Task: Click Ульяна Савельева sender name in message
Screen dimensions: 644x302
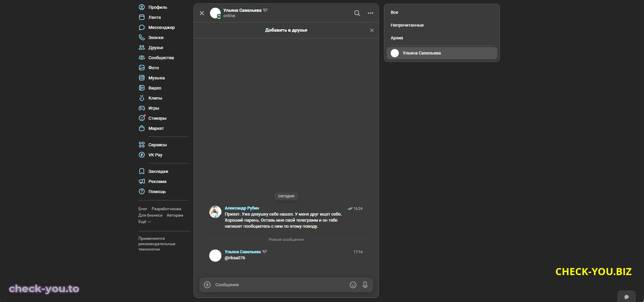Action: [243, 252]
